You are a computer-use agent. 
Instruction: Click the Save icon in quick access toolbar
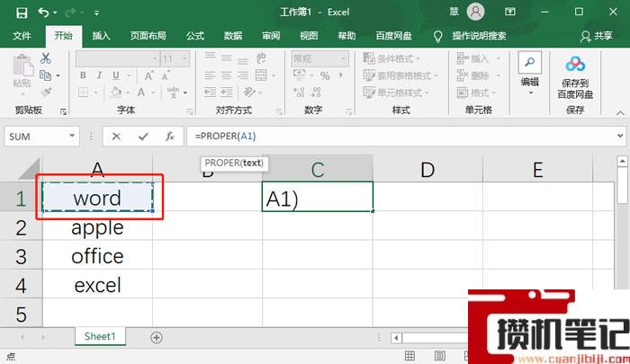[x=22, y=13]
